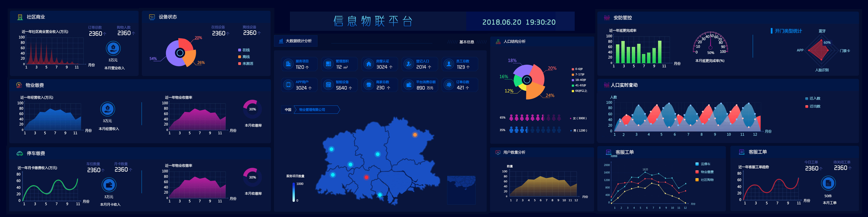Screen dimensions: 868x217
Task: Click the 30% donut in 物业缴费 panel
Action: (252, 109)
